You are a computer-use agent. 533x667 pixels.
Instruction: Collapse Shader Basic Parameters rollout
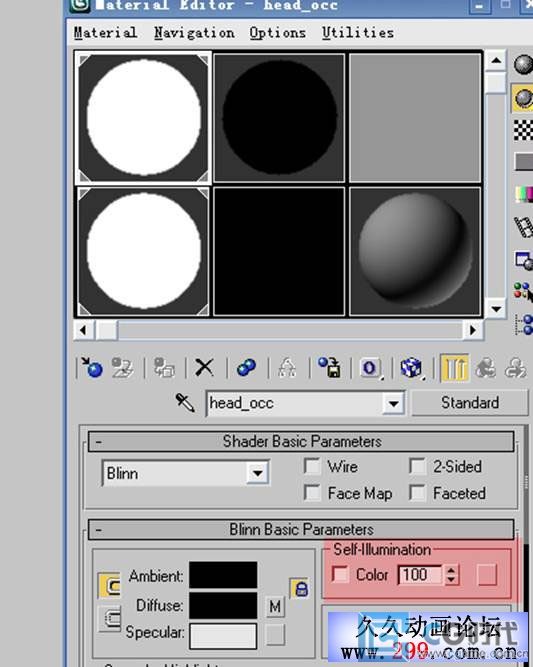tap(301, 442)
